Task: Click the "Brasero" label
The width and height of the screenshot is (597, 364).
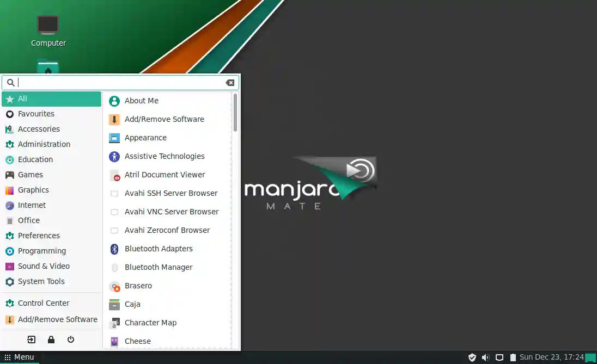Action: [138, 286]
